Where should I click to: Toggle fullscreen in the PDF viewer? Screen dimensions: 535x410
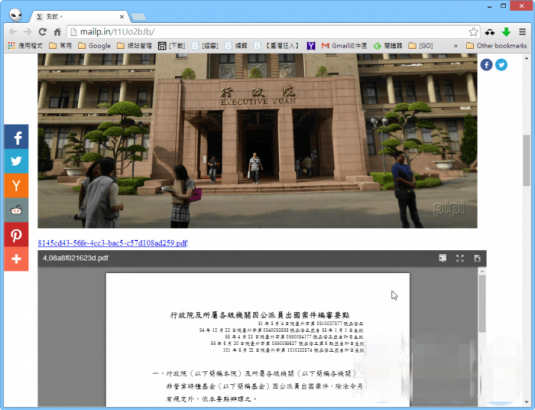pyautogui.click(x=460, y=259)
